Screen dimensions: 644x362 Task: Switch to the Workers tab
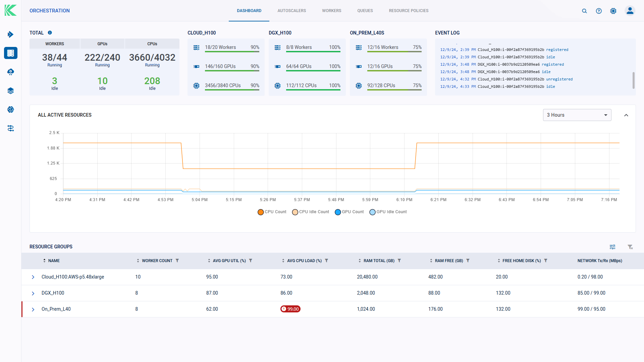331,11
